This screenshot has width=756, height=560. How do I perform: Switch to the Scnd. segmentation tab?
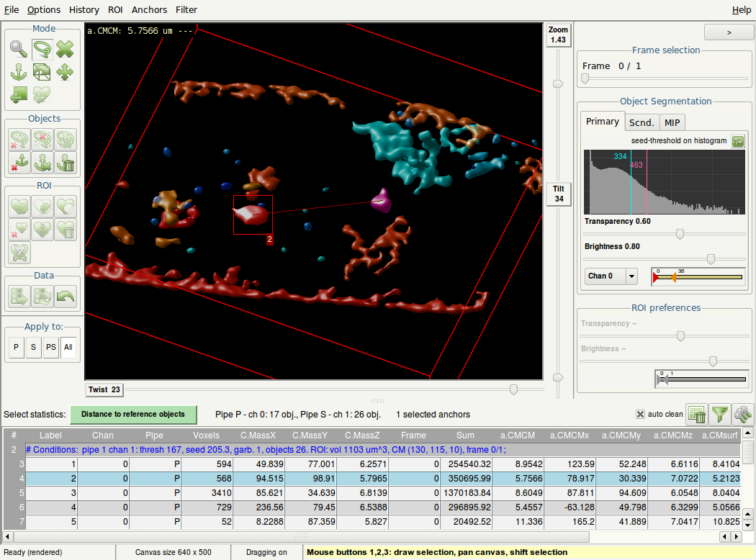coord(642,122)
